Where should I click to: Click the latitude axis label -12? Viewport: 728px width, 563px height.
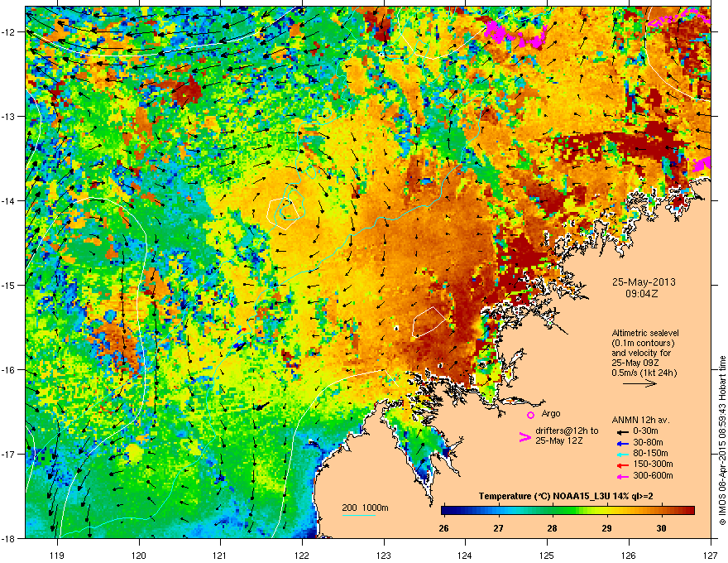coord(8,32)
